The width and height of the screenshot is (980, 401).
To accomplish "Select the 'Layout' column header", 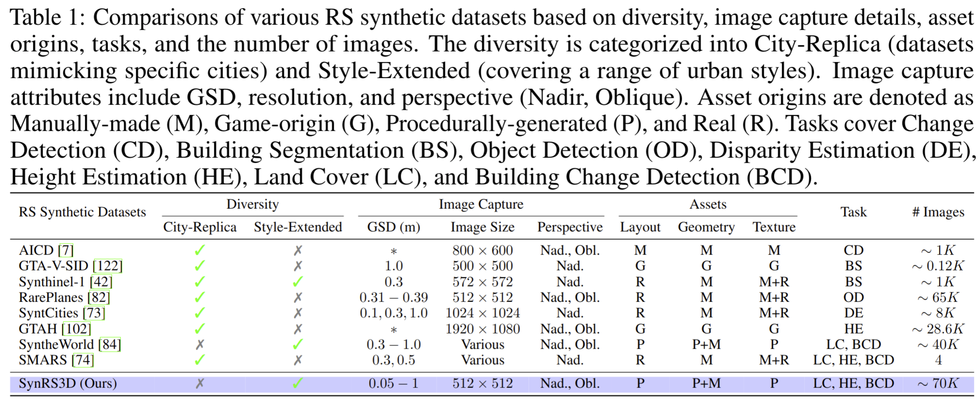I will 640,227.
